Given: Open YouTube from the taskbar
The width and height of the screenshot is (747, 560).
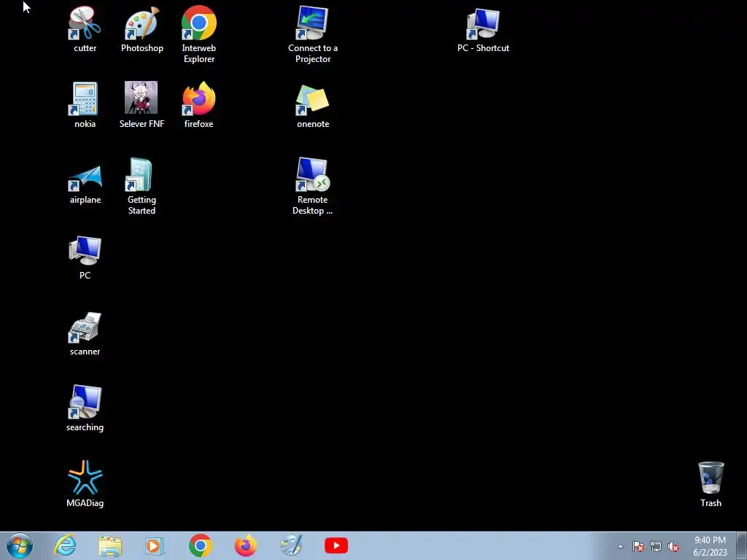Looking at the screenshot, I should click(x=336, y=545).
